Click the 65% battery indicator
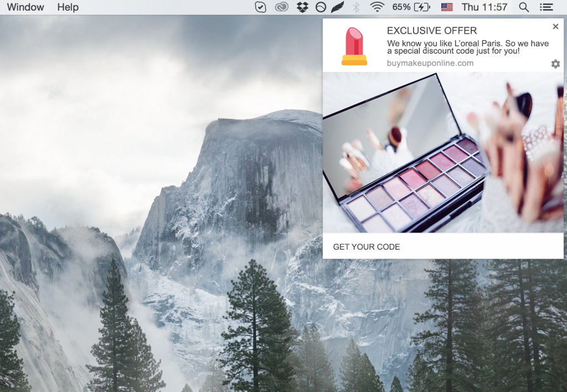The width and height of the screenshot is (567, 392). click(x=411, y=7)
